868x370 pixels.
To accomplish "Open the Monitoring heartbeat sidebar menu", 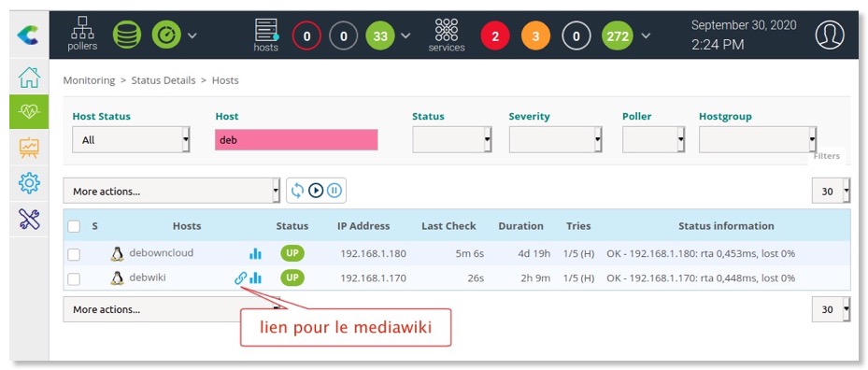I will [29, 111].
